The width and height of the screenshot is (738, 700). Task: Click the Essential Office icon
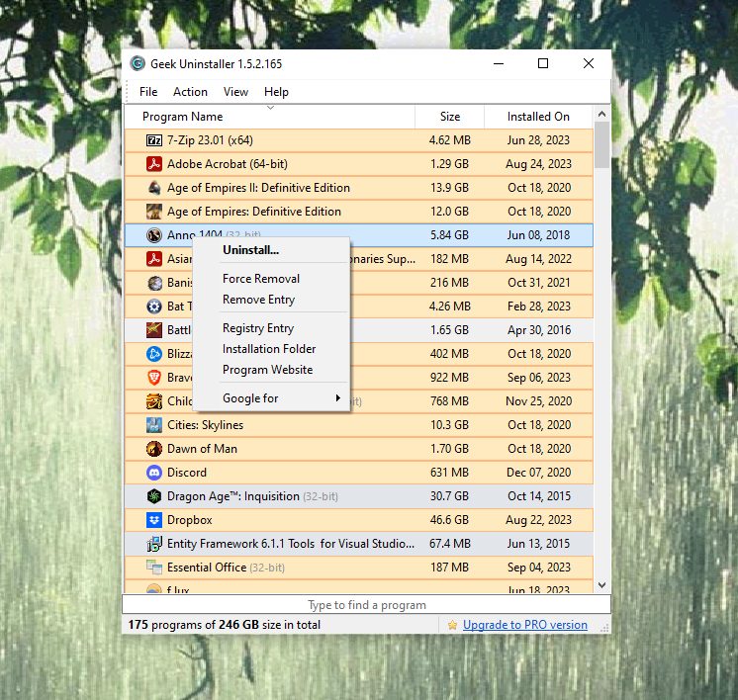click(154, 568)
